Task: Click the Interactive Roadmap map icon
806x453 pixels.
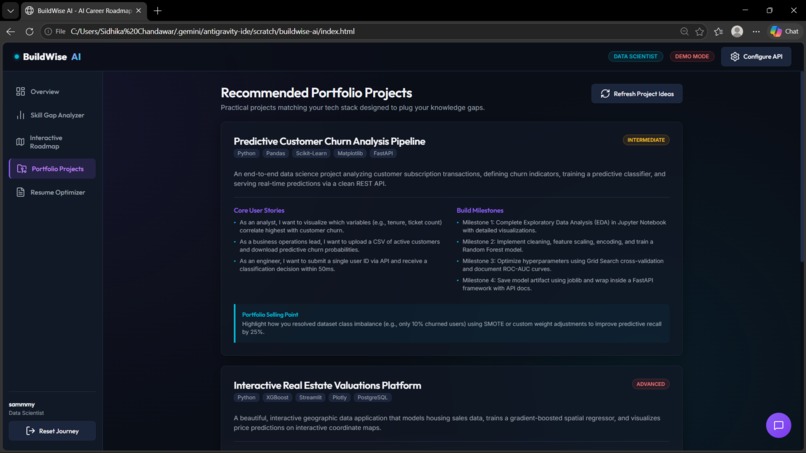Action: point(20,142)
